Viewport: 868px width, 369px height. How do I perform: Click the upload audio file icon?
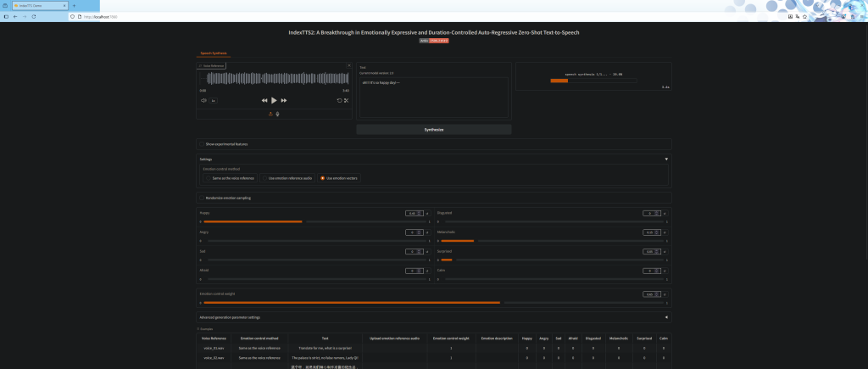click(x=270, y=114)
